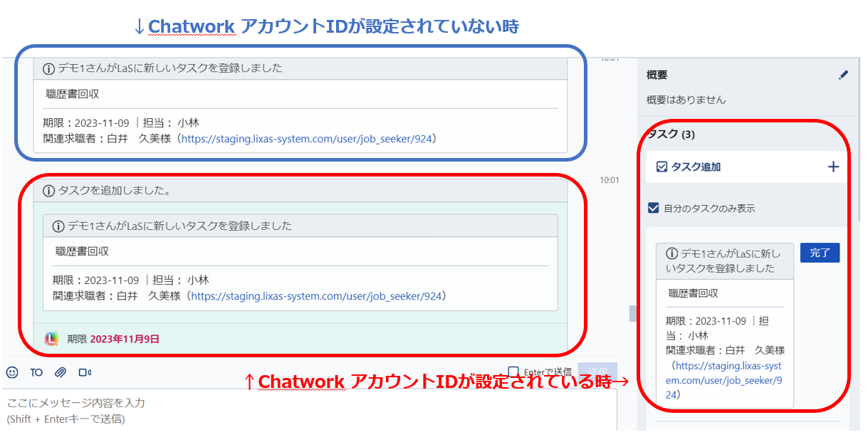Screen dimensions: 868x447
Task: Click the TO mention icon
Action: coord(36,372)
